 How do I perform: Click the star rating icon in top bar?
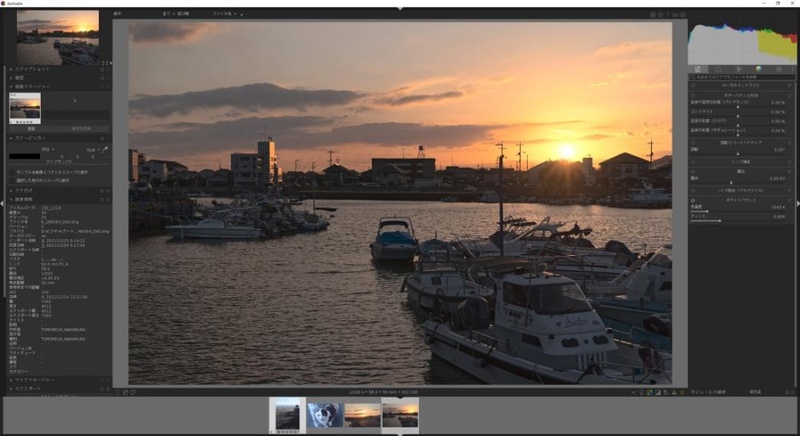(660, 14)
